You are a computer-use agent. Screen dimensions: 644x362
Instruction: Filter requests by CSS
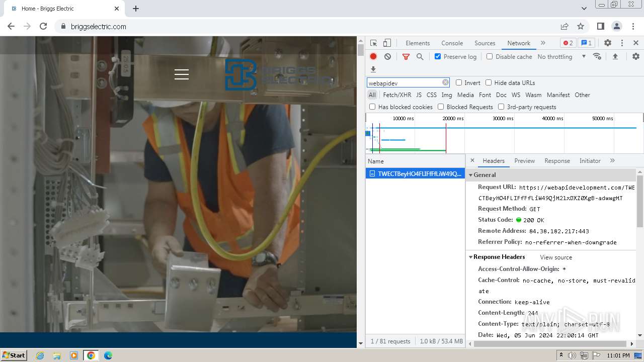pyautogui.click(x=432, y=95)
